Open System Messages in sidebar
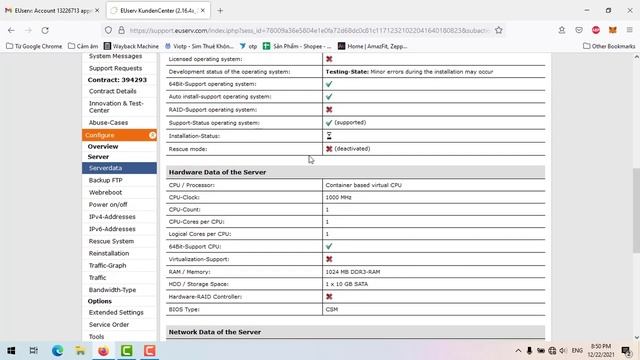640x360 pixels. click(116, 56)
